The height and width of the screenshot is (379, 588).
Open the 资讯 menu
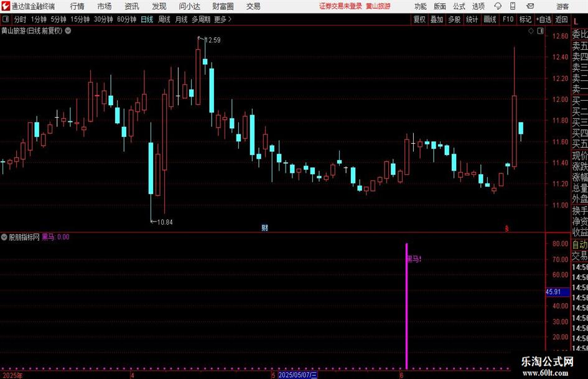tap(132, 6)
